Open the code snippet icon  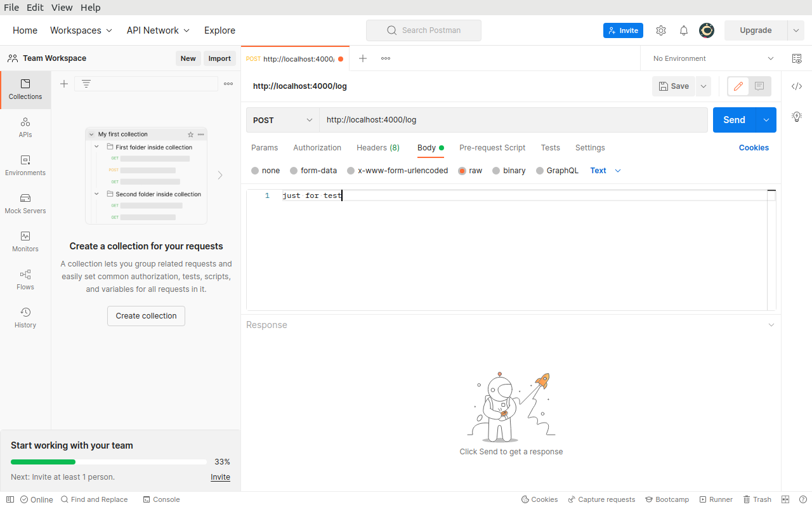tap(797, 86)
